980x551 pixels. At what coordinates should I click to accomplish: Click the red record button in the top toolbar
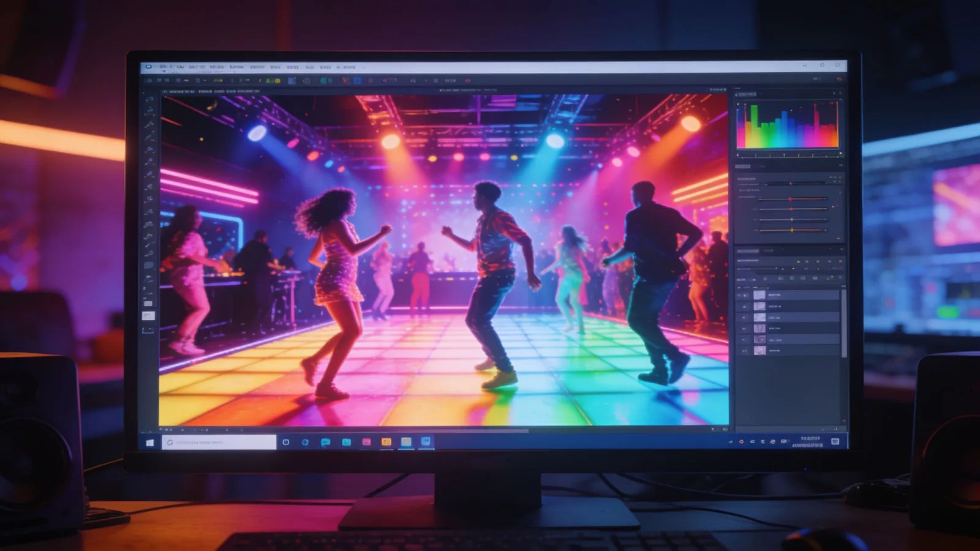point(467,81)
